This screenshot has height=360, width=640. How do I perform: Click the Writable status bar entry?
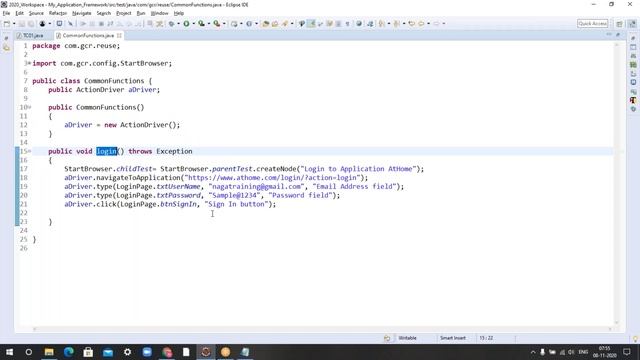pyautogui.click(x=407, y=338)
